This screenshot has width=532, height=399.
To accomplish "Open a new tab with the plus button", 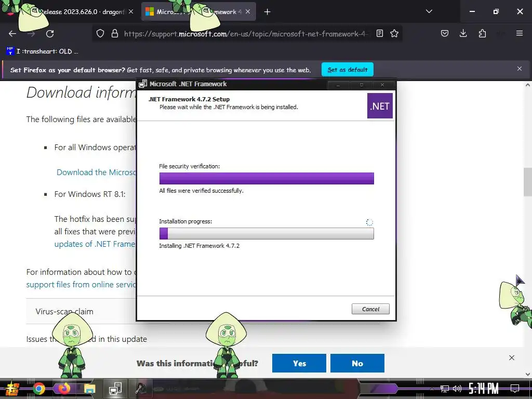I will 268,12.
